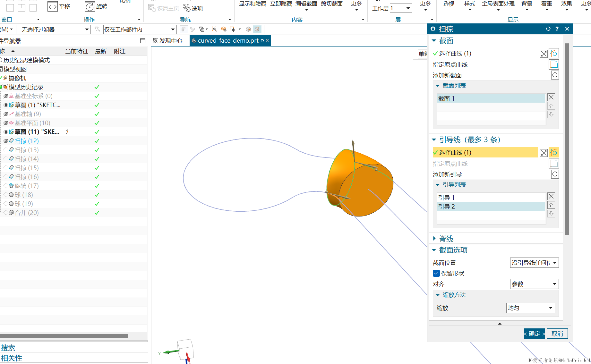Click the 添加新引导 plus icon
Screen dimensions: 591x364
[555, 174]
